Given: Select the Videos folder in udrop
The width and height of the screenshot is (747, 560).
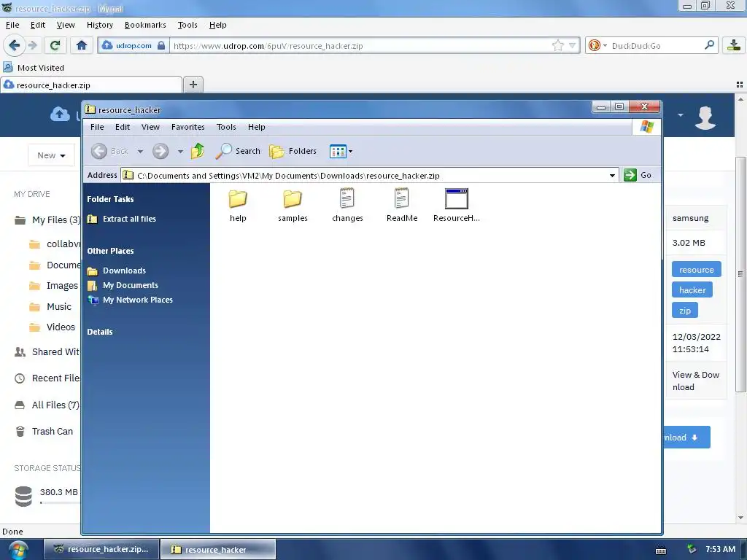Looking at the screenshot, I should coord(53,327).
